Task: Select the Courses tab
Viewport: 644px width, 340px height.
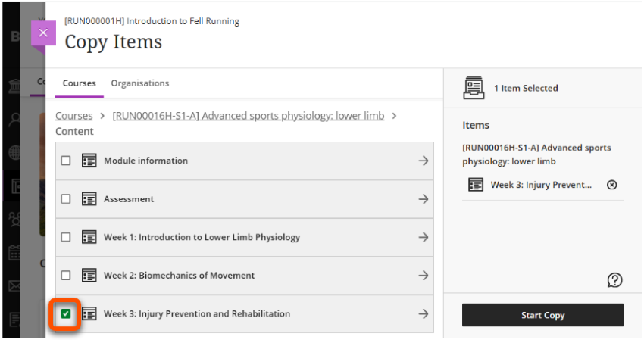Action: (80, 83)
